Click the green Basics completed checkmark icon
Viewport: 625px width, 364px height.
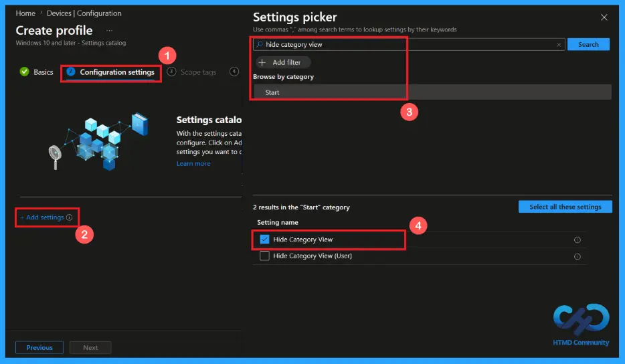click(x=24, y=72)
